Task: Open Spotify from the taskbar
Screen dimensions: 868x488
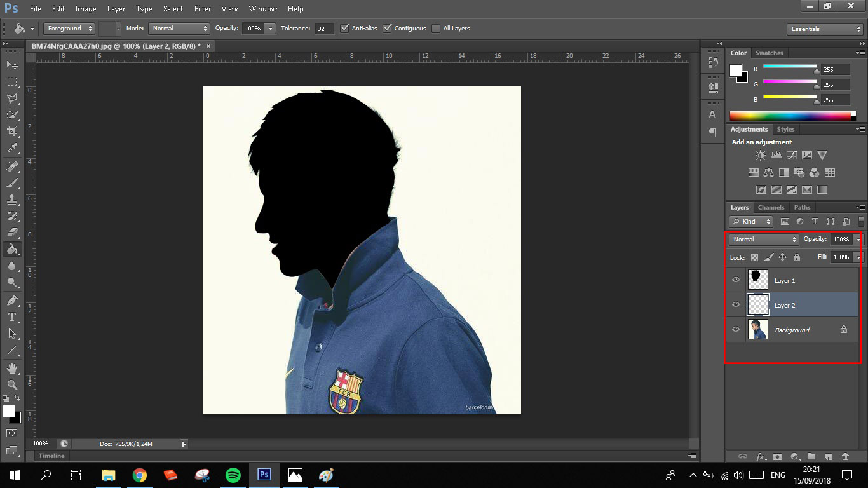Action: point(233,475)
